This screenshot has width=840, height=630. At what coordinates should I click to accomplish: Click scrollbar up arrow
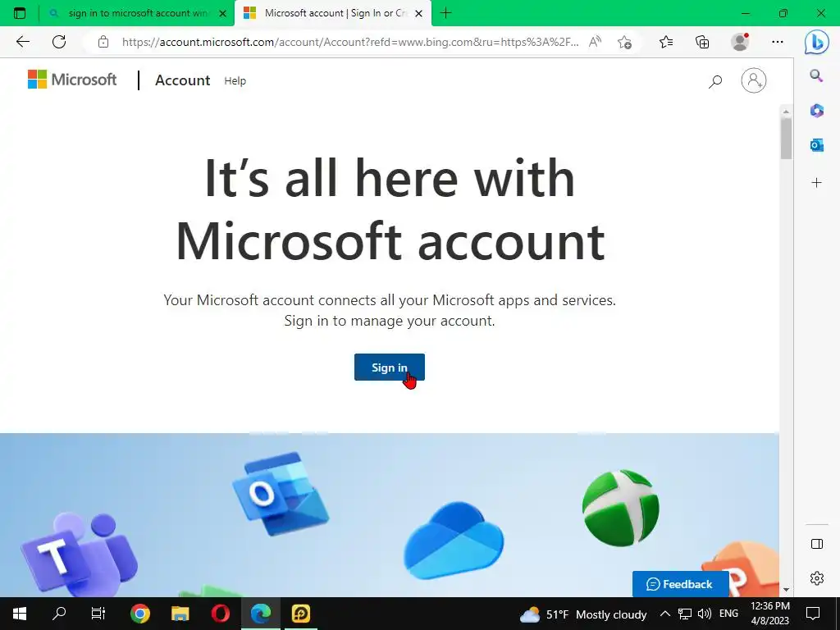point(785,112)
